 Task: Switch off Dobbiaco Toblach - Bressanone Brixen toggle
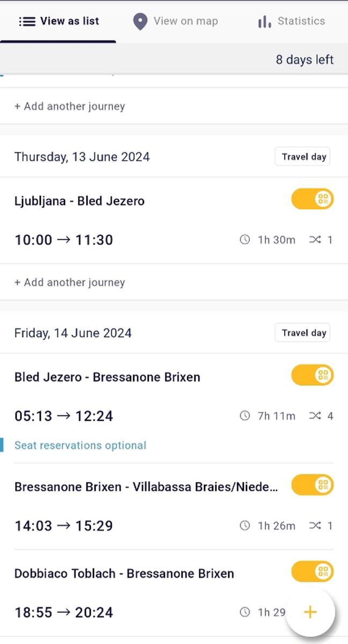click(x=312, y=572)
